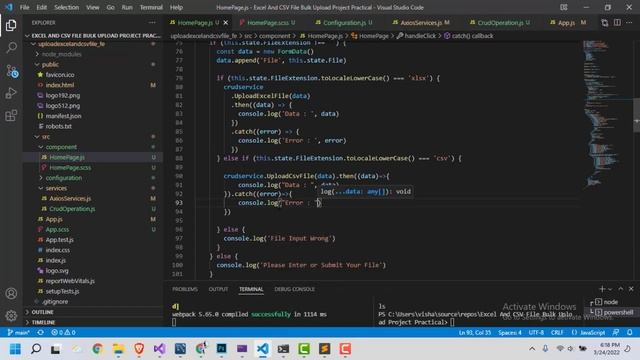The width and height of the screenshot is (640, 360).
Task: Click Ln 93, Col 35 cursor position
Action: pyautogui.click(x=475, y=332)
